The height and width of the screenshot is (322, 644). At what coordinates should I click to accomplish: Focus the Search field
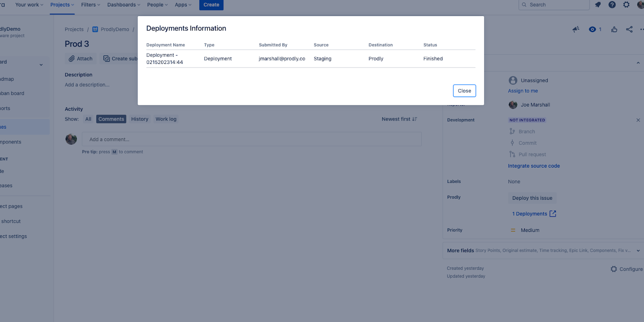tap(554, 5)
